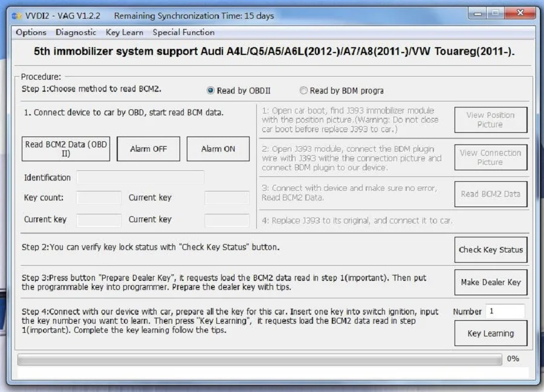The height and width of the screenshot is (392, 544).
Task: Click the disabled Read BCM2 Data button
Action: (491, 194)
